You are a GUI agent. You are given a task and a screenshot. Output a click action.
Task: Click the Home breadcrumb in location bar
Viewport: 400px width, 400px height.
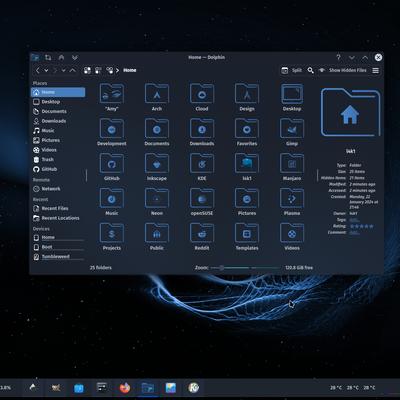click(130, 70)
